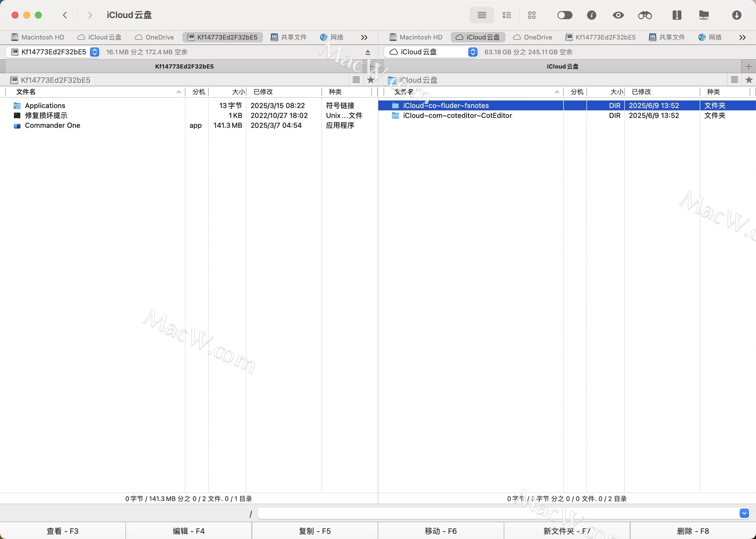Sort right pane by 大小 column
756x539 pixels.
pyautogui.click(x=606, y=92)
